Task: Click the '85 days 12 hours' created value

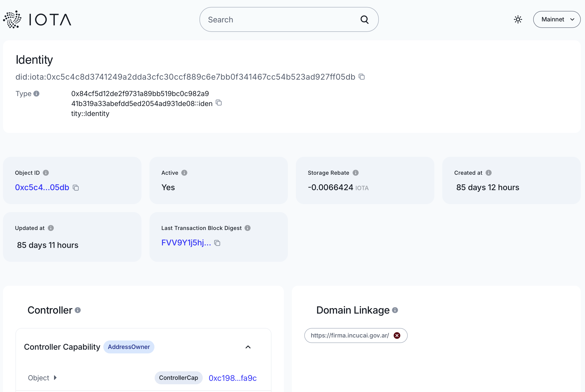Action: tap(488, 187)
